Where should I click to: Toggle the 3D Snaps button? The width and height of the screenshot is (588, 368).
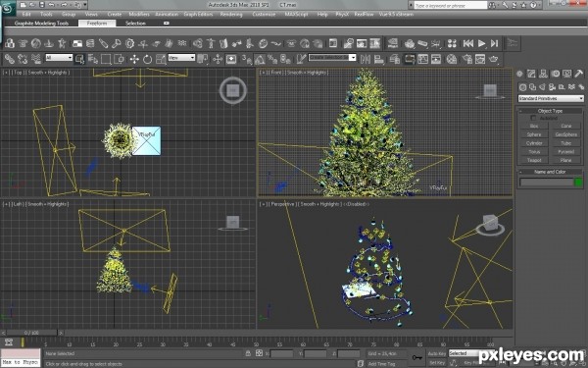pyautogui.click(x=246, y=59)
